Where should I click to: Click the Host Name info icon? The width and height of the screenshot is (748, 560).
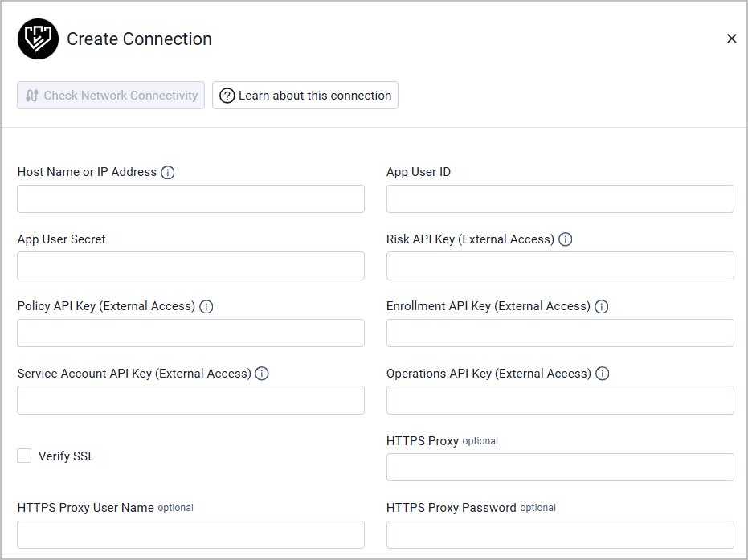167,172
